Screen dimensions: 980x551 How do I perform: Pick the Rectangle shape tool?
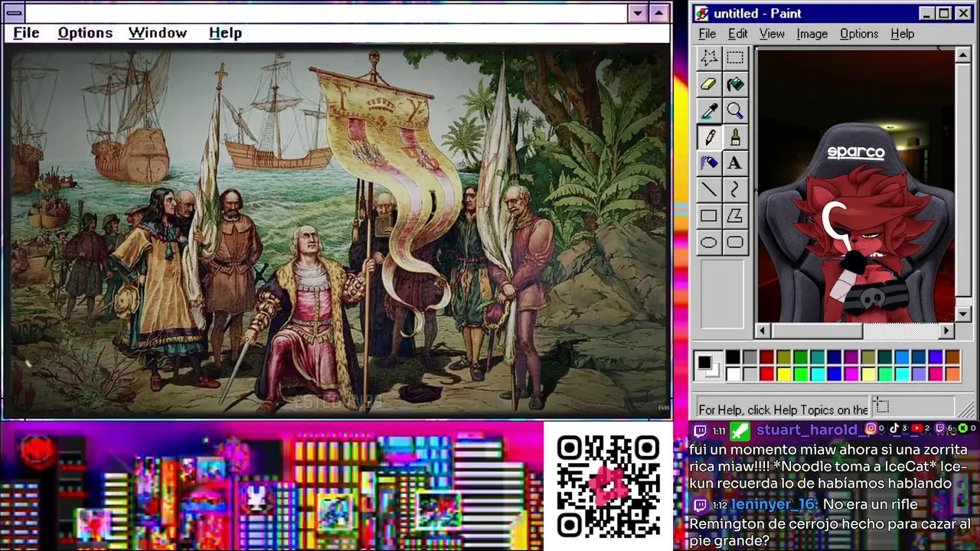708,216
